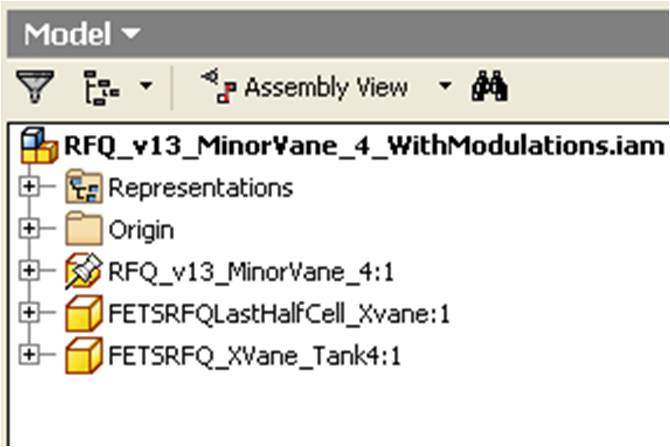Open the Assembly View dropdown arrow

click(x=445, y=86)
